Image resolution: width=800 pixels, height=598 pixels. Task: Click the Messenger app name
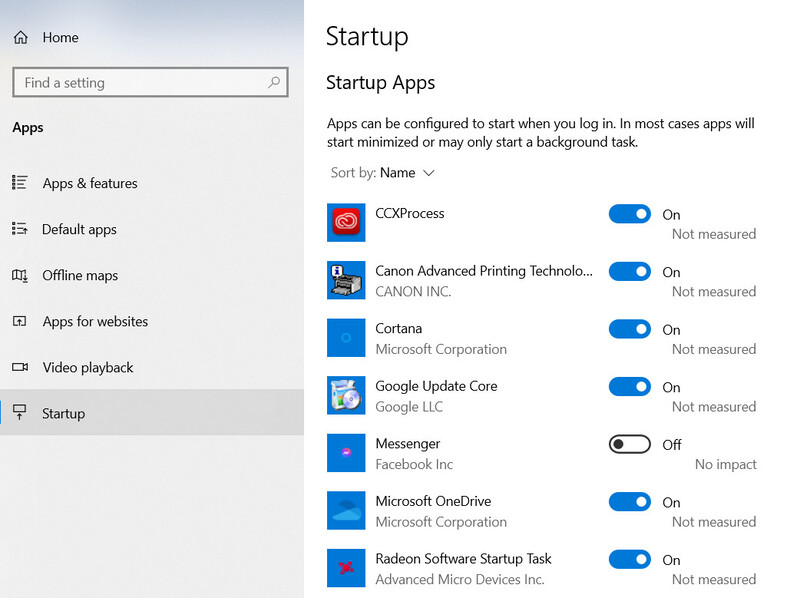(x=408, y=444)
